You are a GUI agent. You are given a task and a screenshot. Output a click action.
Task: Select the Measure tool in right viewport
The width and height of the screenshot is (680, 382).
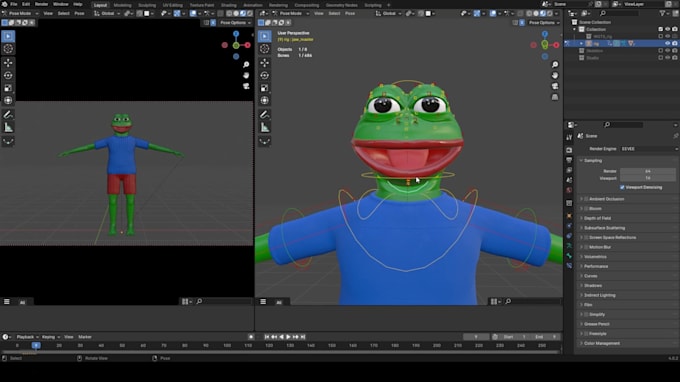click(x=265, y=127)
